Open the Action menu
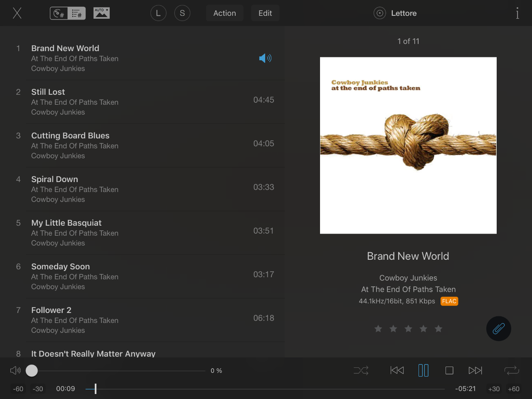The image size is (532, 399). (x=224, y=13)
